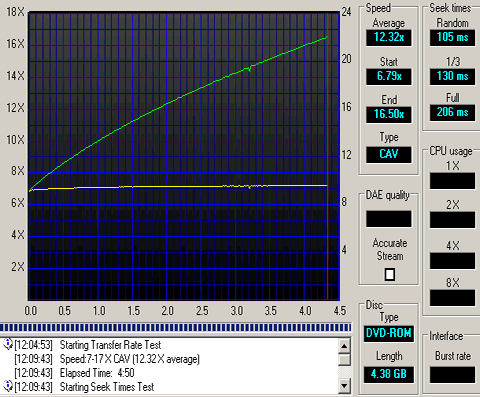Click the red position marker line on graph

point(328,156)
